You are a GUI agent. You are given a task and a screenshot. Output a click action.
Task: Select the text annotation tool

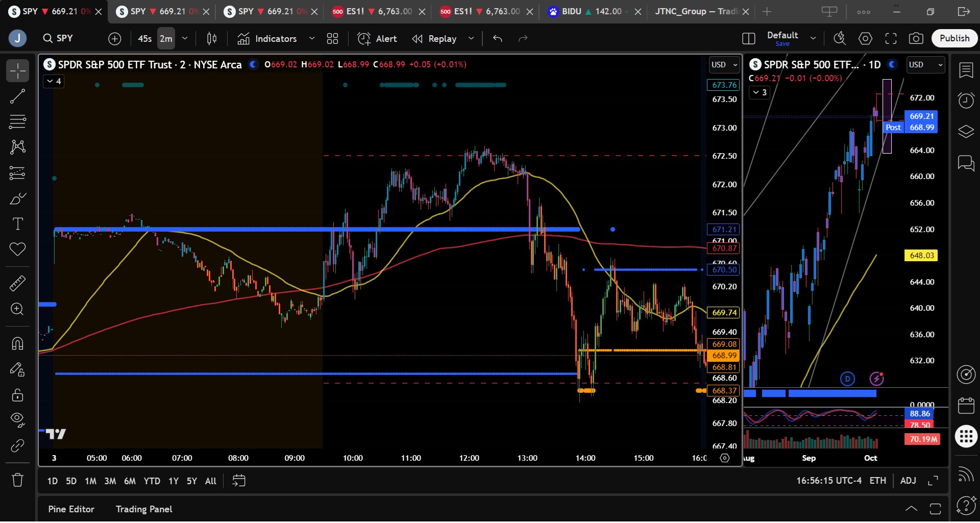[x=17, y=224]
